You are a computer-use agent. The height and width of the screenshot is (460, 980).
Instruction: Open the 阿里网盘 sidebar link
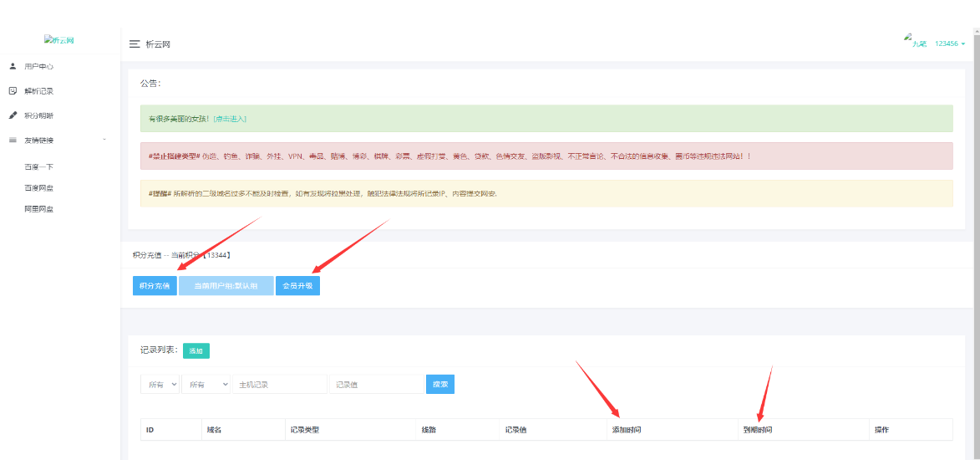click(x=38, y=209)
